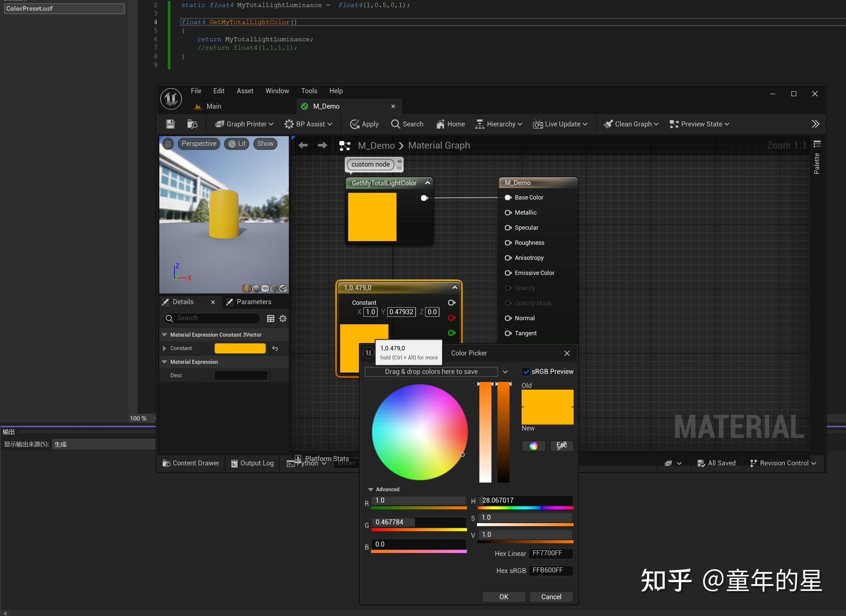
Task: Click the color wheel mode button
Action: coord(533,446)
